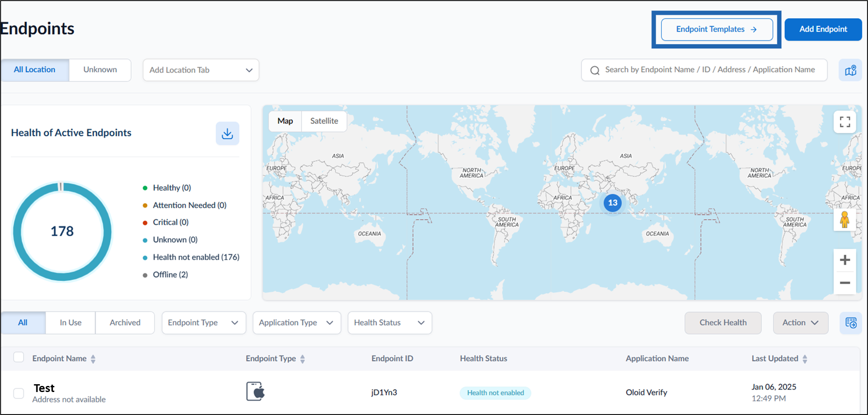Click the Health not enabled status badge
This screenshot has height=415, width=868.
(495, 393)
